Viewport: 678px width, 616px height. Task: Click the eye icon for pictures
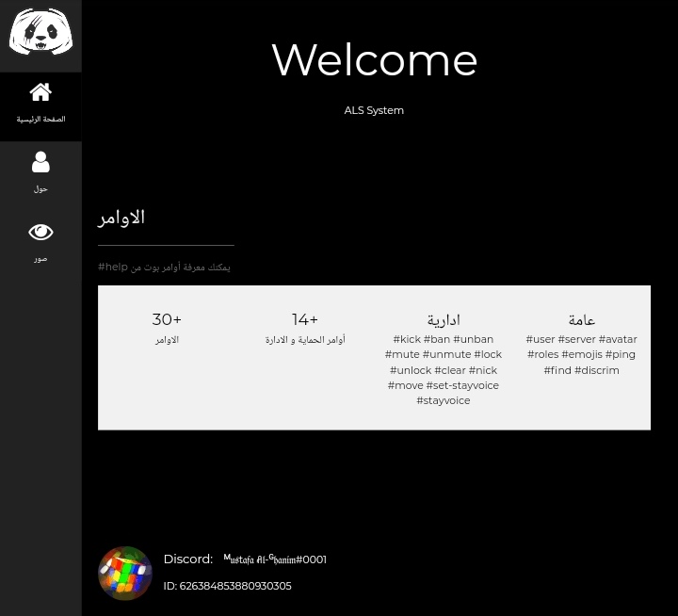point(40,232)
